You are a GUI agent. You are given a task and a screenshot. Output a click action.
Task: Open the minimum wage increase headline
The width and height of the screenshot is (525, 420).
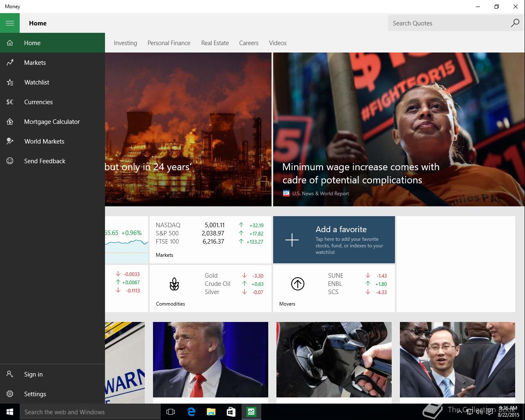coord(361,173)
